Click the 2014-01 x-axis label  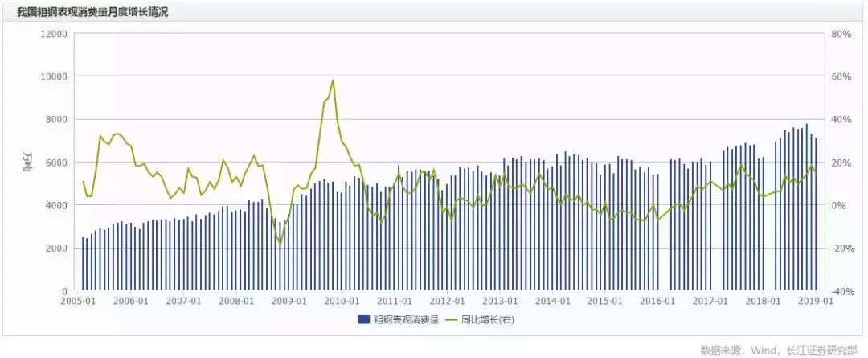pyautogui.click(x=552, y=301)
